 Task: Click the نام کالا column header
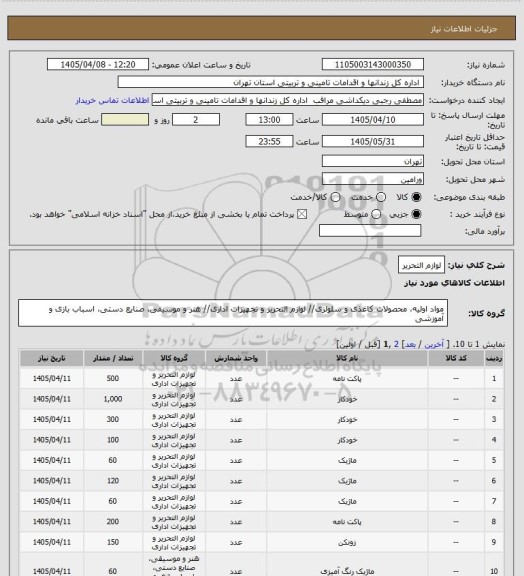[347, 358]
